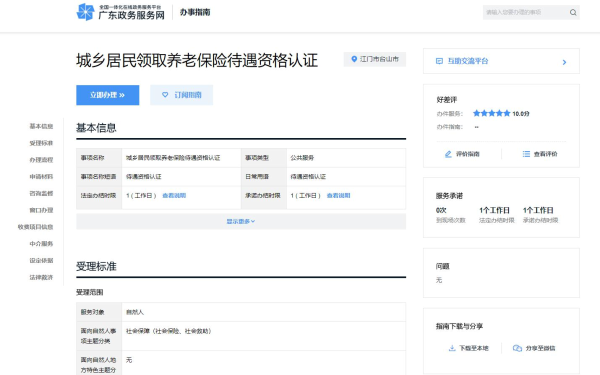Jump to 设定依据 in side navigation

pos(41,261)
